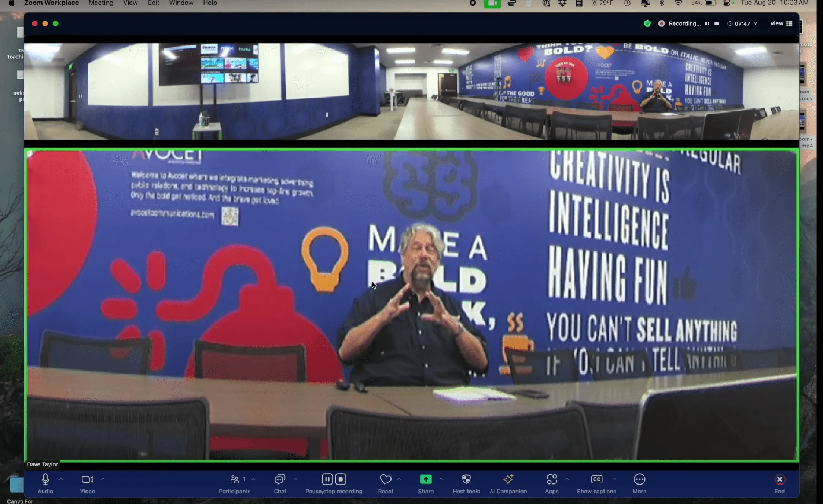The width and height of the screenshot is (823, 504).
Task: Open the Window menu
Action: click(x=181, y=3)
